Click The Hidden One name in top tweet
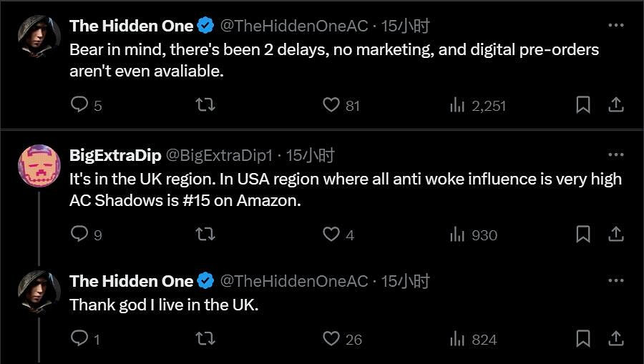644x364 pixels. [131, 26]
